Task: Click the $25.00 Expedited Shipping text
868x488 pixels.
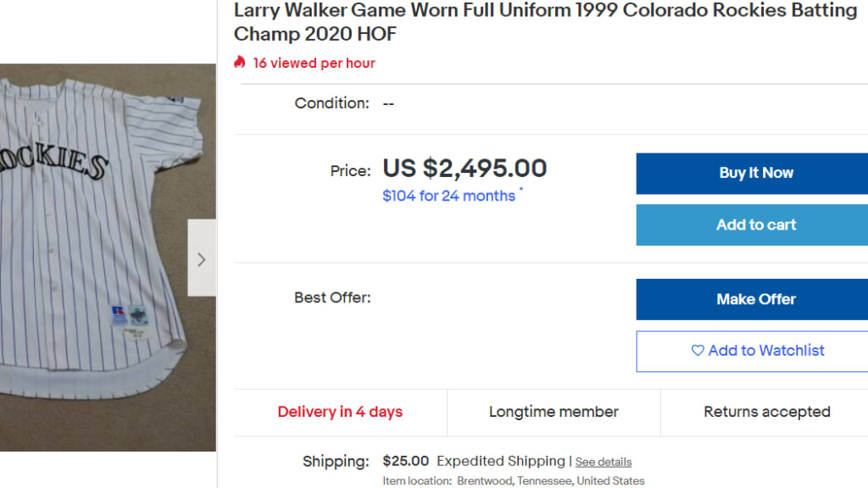Action: 474,461
